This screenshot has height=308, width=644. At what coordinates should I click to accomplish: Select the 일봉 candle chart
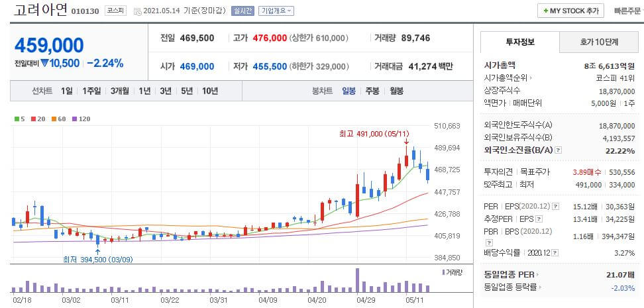click(349, 91)
